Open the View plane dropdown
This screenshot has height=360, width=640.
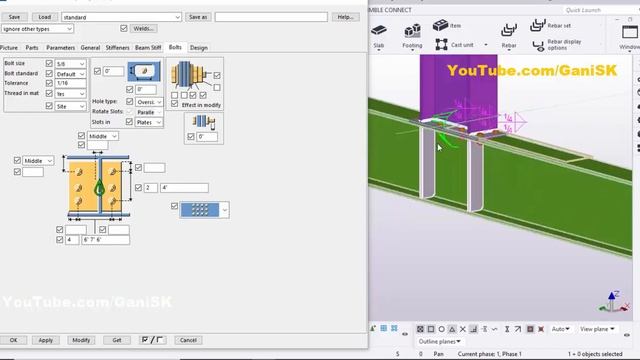point(597,329)
